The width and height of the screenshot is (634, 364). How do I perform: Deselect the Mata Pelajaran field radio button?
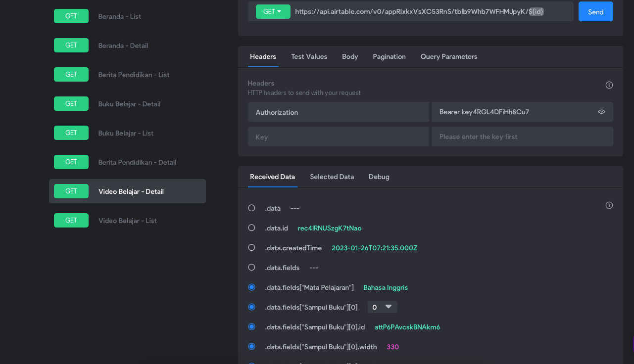(x=251, y=287)
